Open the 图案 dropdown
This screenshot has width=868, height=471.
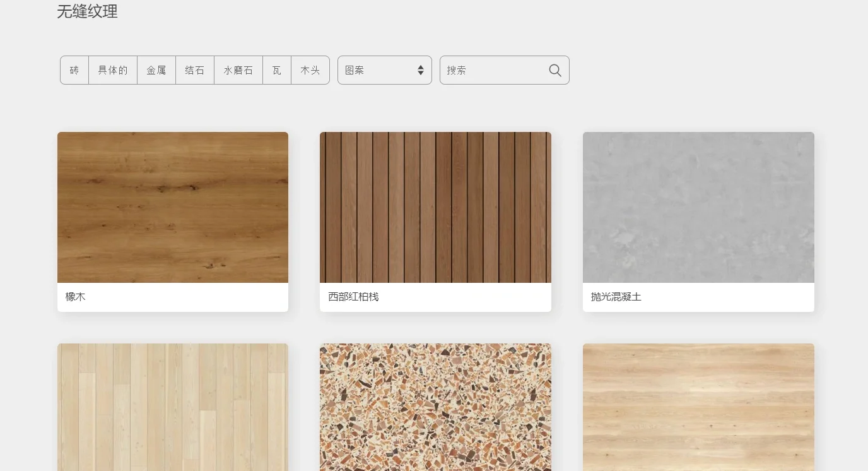pos(385,70)
